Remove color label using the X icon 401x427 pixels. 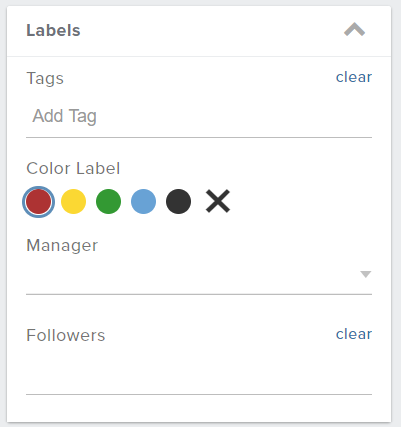click(x=218, y=201)
